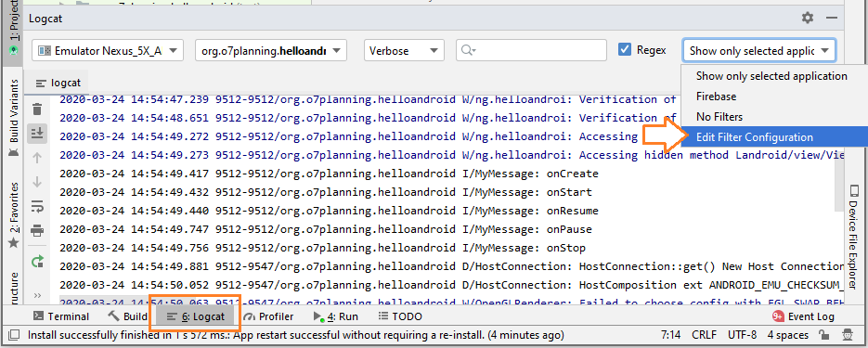Open the Profiler tool window
Screen dimensions: 868x348
pyautogui.click(x=268, y=316)
